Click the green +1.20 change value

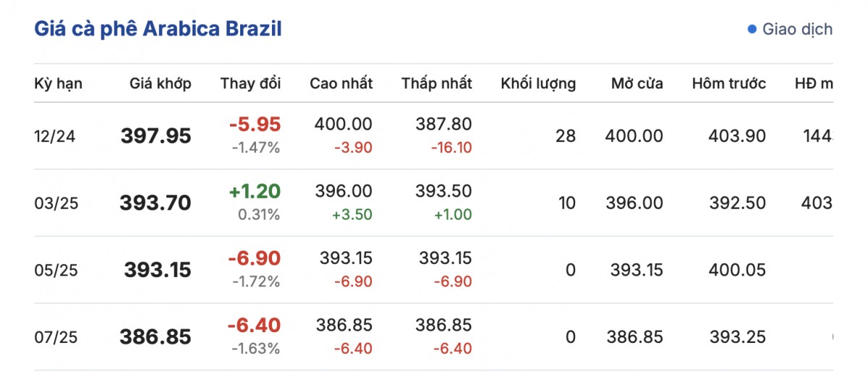tap(255, 191)
